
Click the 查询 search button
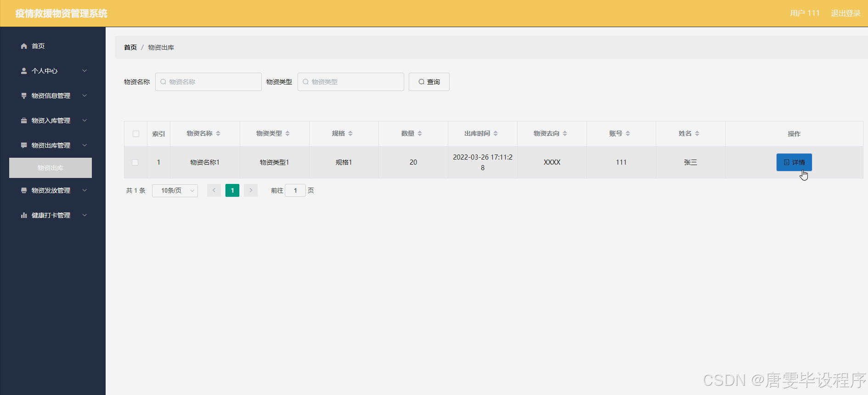pos(429,82)
